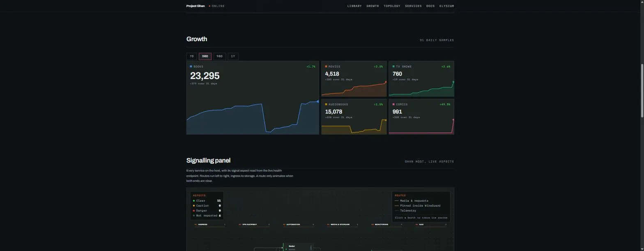Go to the Growth nav link
This screenshot has width=644, height=251.
[x=373, y=6]
